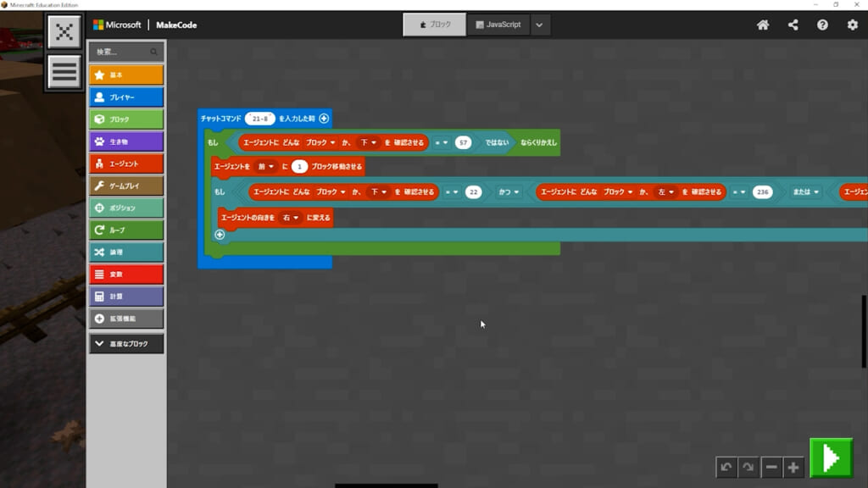
Task: Click the redo arrow button
Action: click(x=748, y=467)
